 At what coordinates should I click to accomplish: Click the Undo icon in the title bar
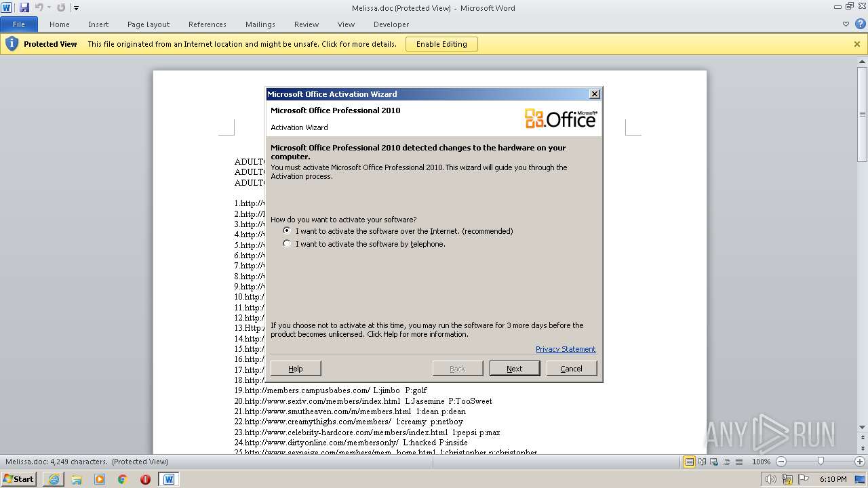click(x=39, y=7)
